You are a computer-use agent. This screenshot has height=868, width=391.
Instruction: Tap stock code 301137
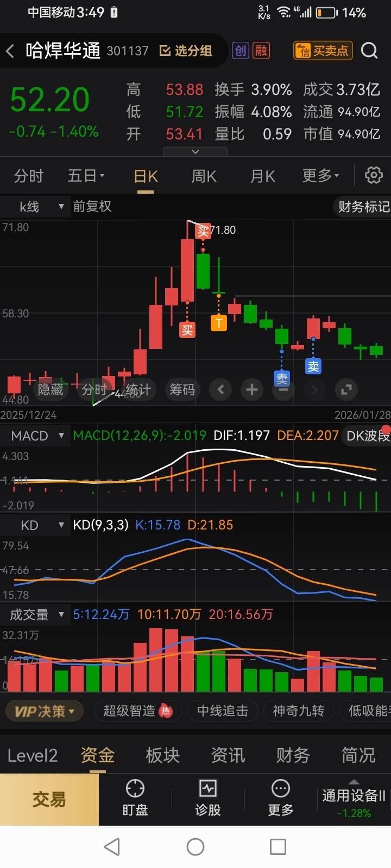pyautogui.click(x=128, y=51)
